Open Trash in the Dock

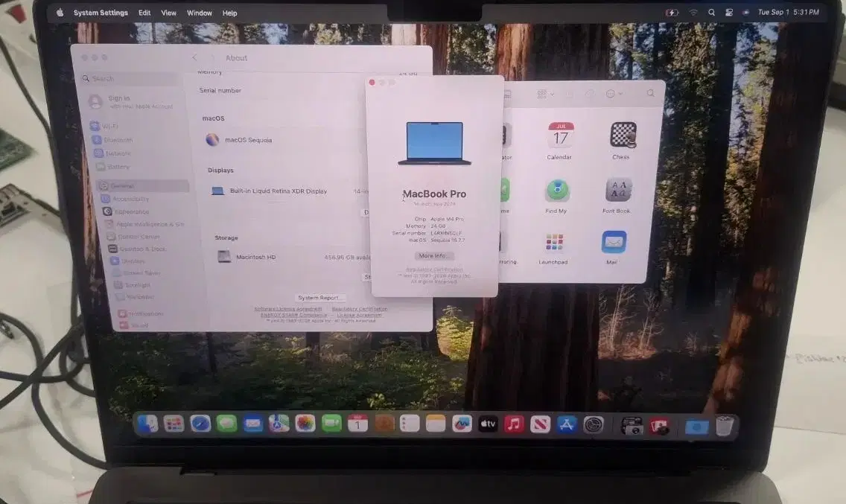725,426
